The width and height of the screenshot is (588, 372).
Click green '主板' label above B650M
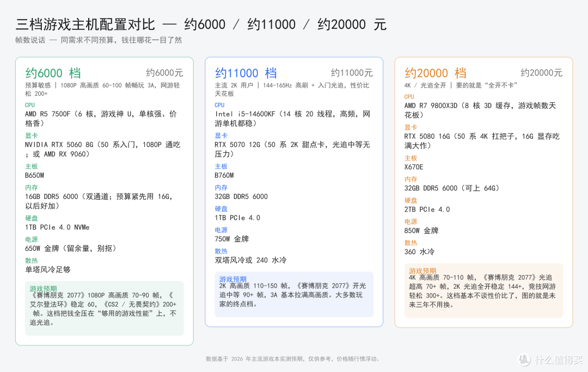click(x=32, y=166)
